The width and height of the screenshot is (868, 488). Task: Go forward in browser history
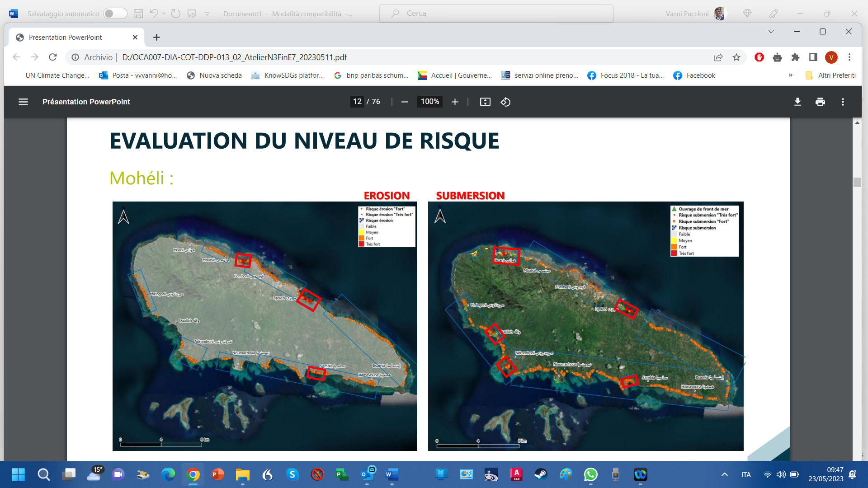click(35, 57)
